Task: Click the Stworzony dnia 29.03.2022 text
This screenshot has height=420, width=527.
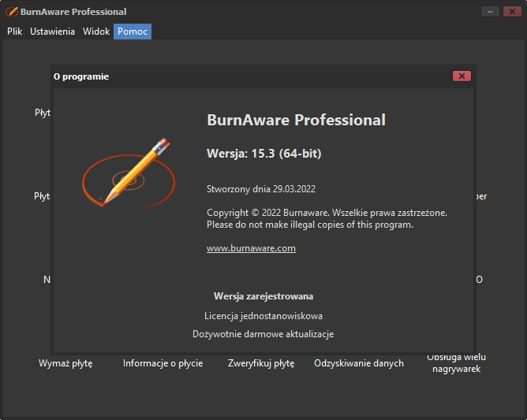Action: point(261,189)
